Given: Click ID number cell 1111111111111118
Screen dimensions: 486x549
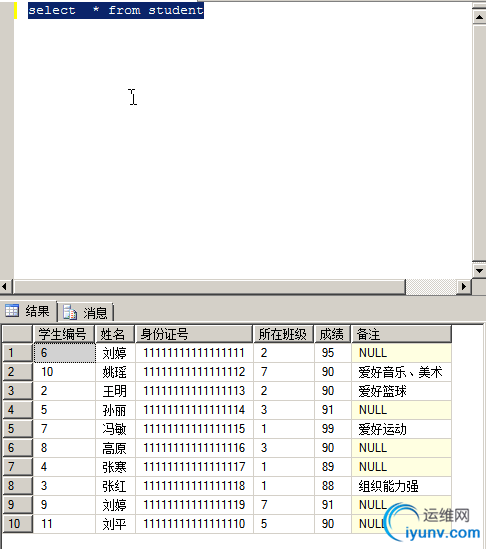Looking at the screenshot, I should (194, 486).
